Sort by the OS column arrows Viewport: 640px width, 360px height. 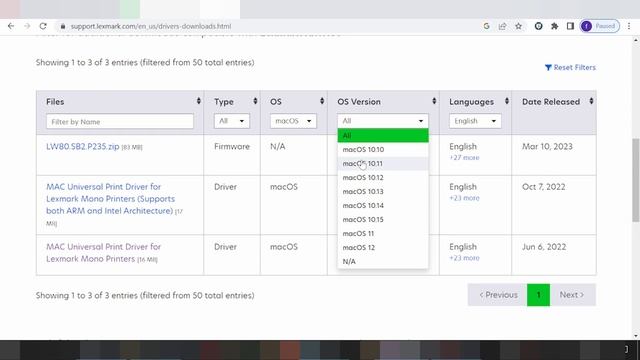pos(322,101)
